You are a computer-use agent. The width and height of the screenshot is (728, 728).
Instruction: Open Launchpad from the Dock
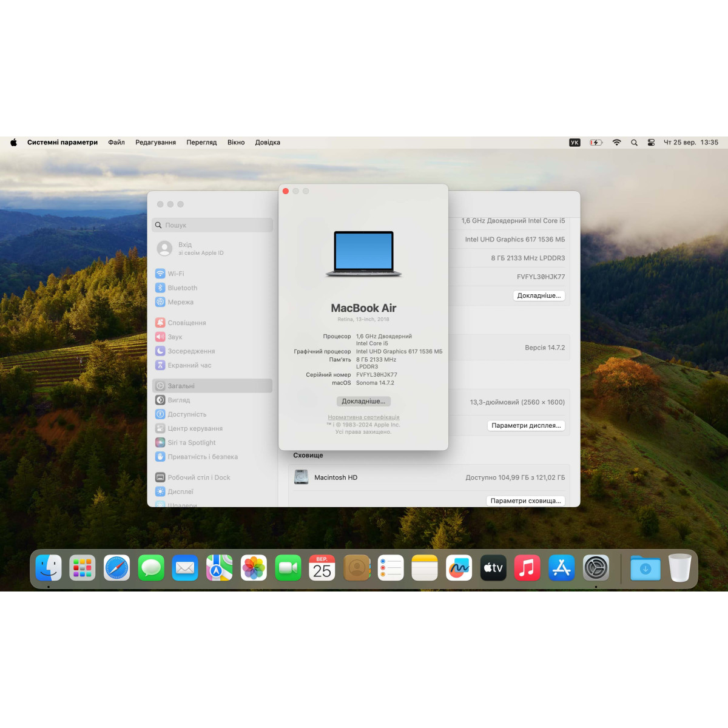tap(83, 568)
